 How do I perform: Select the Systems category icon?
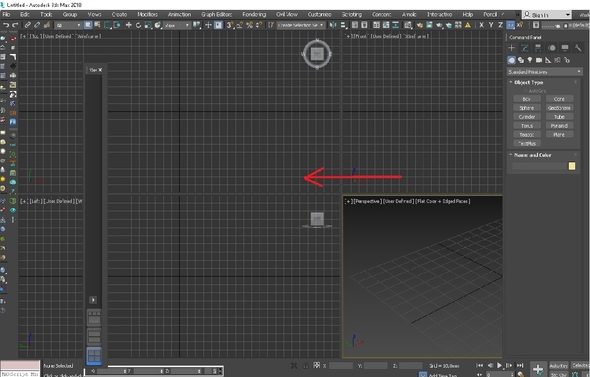[x=567, y=60]
